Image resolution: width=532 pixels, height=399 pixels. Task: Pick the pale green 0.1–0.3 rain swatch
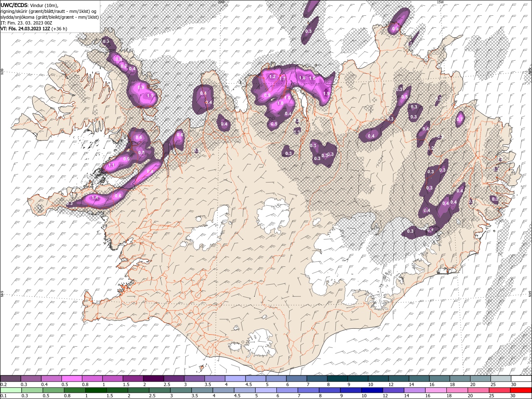[11, 390]
